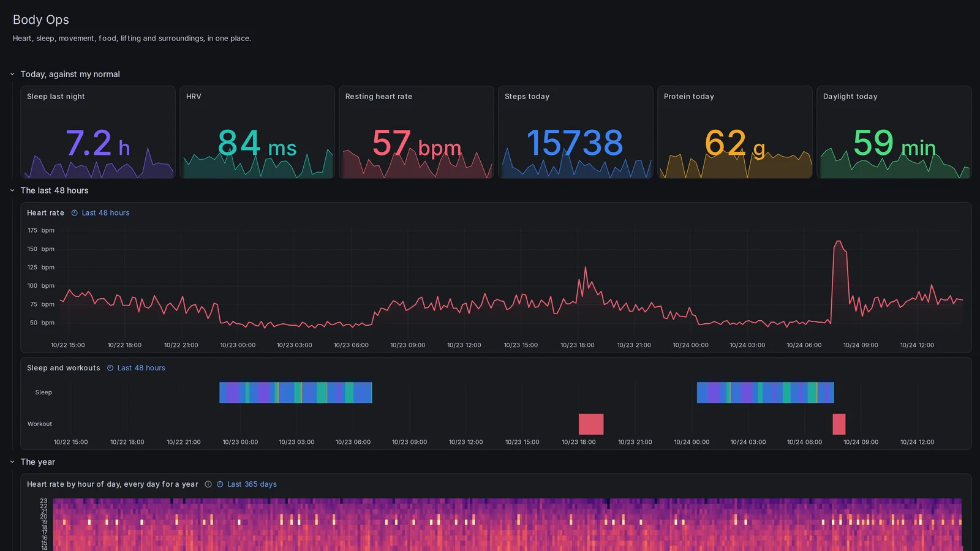Collapse the "Today, against my normal" row
980x551 pixels.
pos(12,74)
